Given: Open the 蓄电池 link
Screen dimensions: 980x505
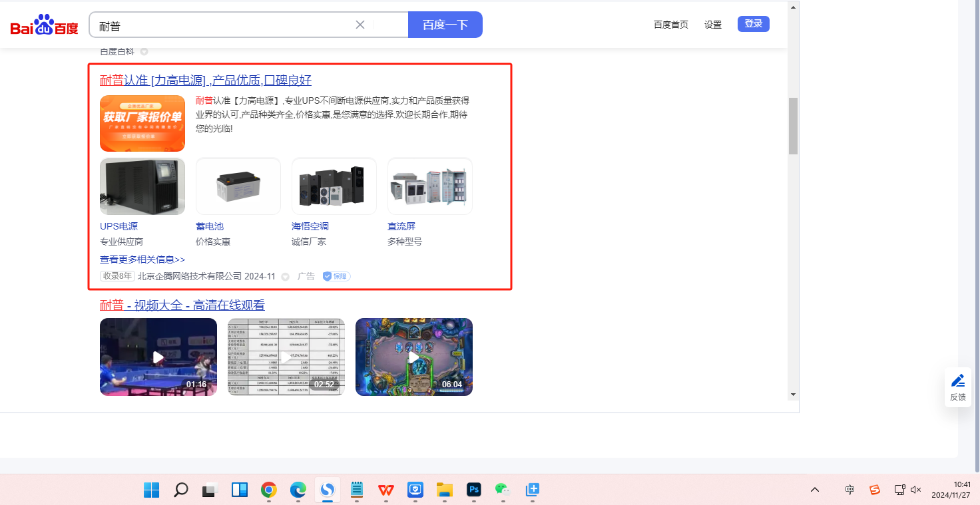Looking at the screenshot, I should coord(210,226).
